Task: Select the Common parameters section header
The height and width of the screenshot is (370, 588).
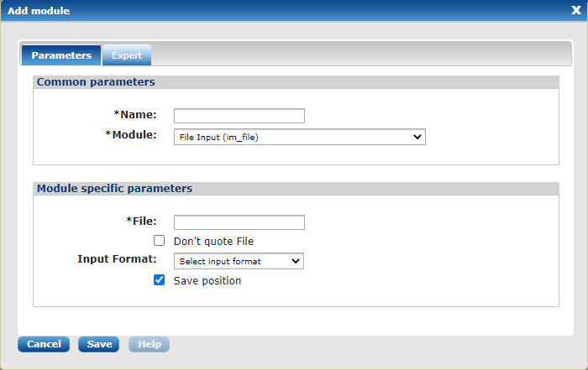Action: [x=96, y=82]
